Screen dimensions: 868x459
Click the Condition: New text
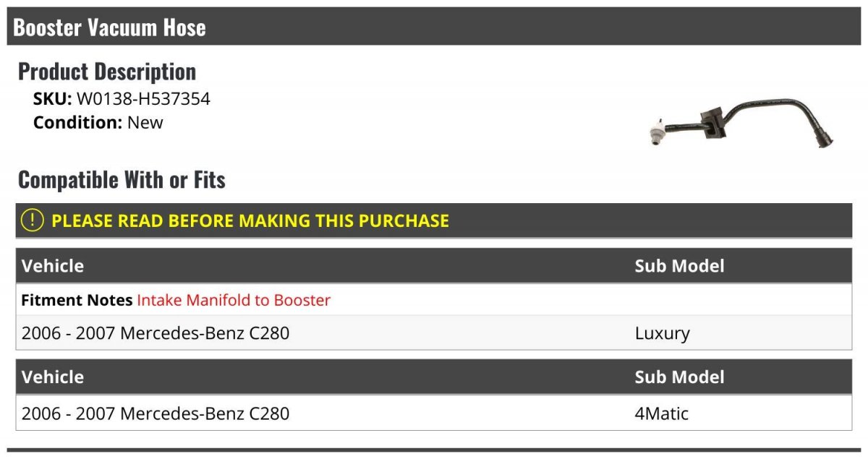click(x=98, y=122)
